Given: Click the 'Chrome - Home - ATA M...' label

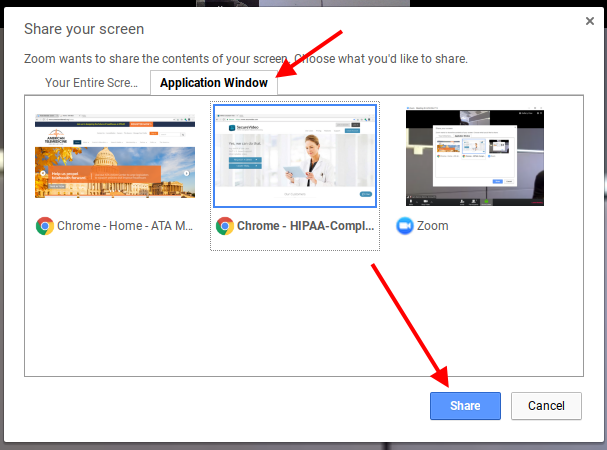Looking at the screenshot, I should click(x=125, y=226).
